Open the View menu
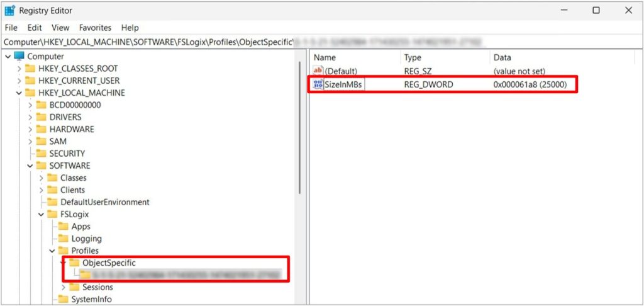644x306 pixels. click(60, 28)
